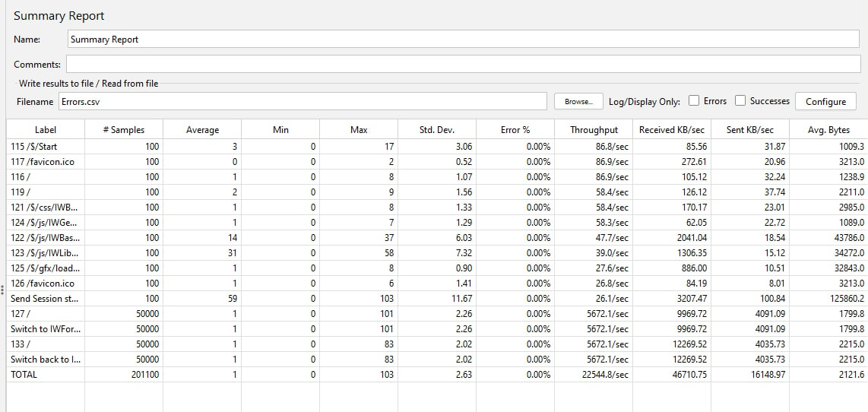Click the Name input field

[x=463, y=39]
